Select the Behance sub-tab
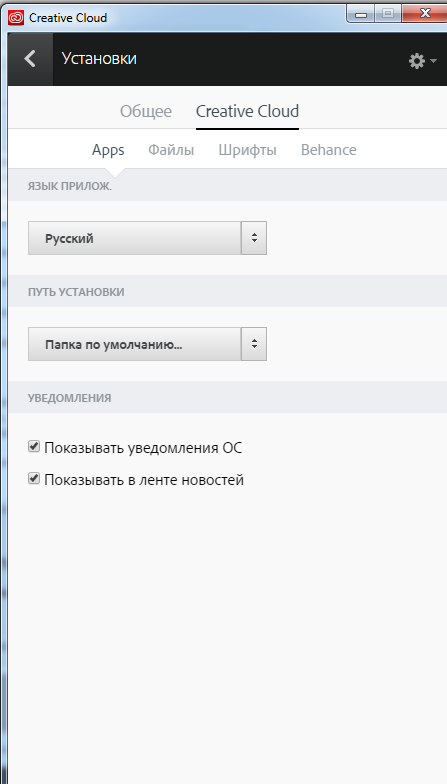This screenshot has width=447, height=784. coord(328,150)
